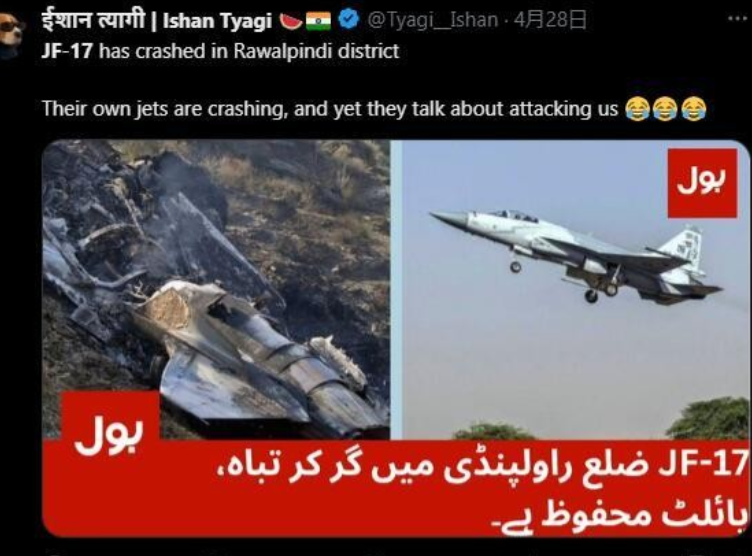This screenshot has height=556, width=752.
Task: Open the 4月28日 tweet timestamp
Action: click(x=550, y=20)
